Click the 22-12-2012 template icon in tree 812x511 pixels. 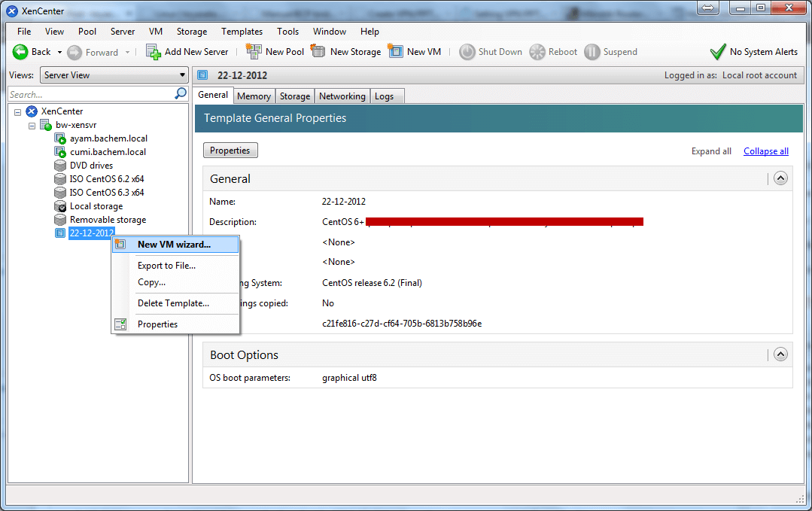(60, 233)
